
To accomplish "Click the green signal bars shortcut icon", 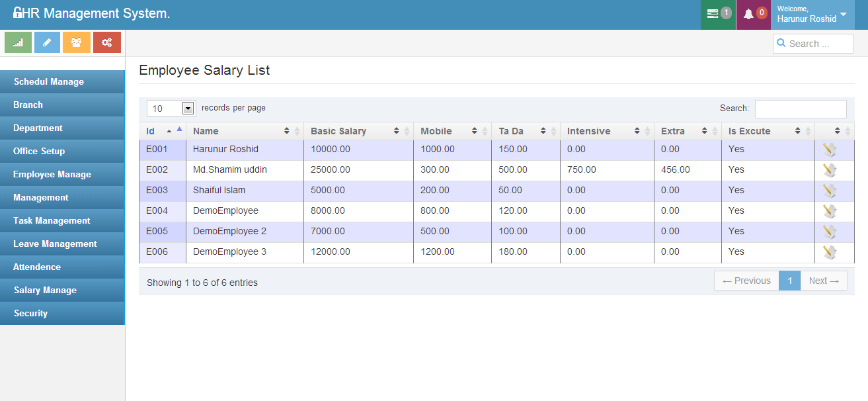I will (x=18, y=42).
